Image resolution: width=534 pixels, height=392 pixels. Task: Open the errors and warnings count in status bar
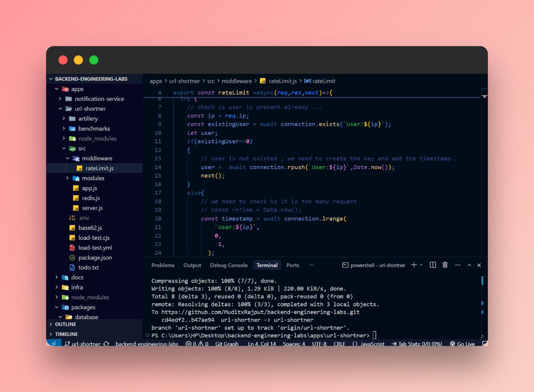[x=197, y=344]
